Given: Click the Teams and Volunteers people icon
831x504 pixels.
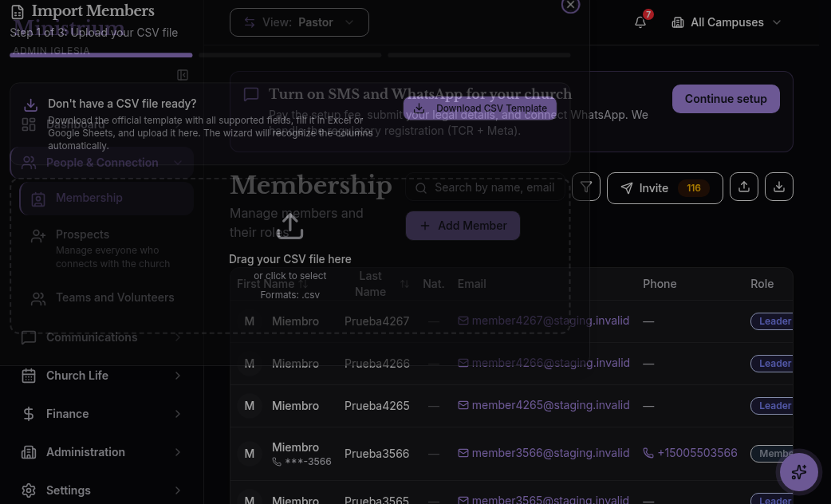Looking at the screenshot, I should point(38,299).
